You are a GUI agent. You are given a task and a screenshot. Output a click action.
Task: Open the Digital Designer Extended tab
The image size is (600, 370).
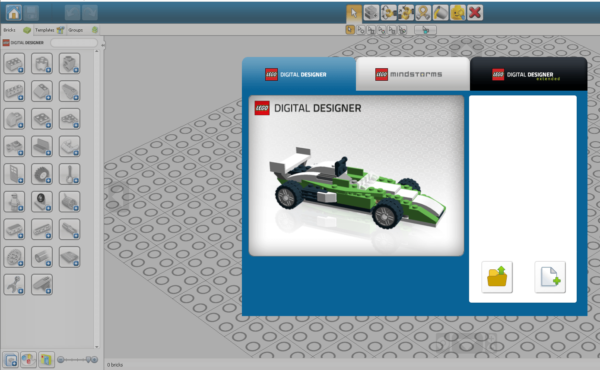tap(528, 74)
